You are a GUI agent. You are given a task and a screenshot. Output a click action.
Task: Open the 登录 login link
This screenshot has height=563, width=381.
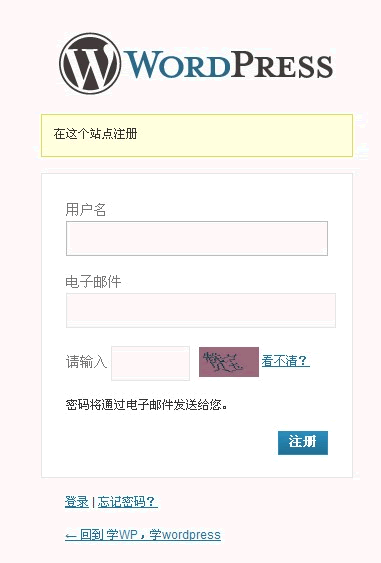click(x=76, y=502)
